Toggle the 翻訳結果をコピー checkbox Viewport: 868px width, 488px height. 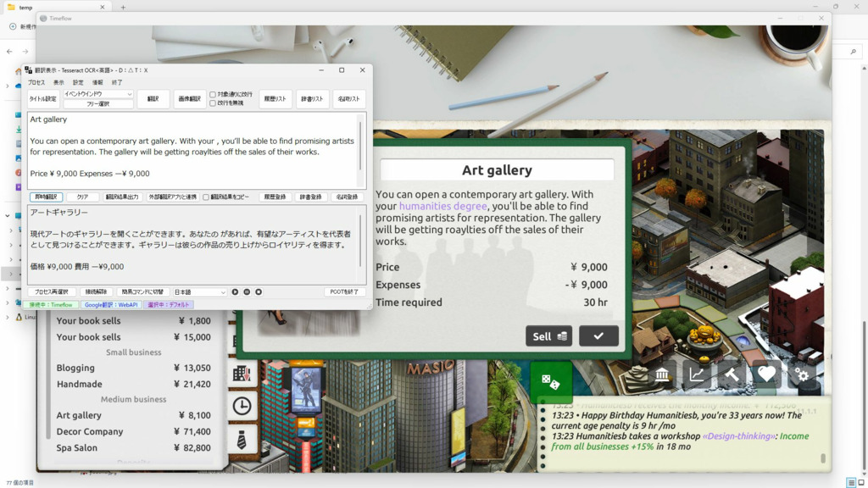click(206, 197)
